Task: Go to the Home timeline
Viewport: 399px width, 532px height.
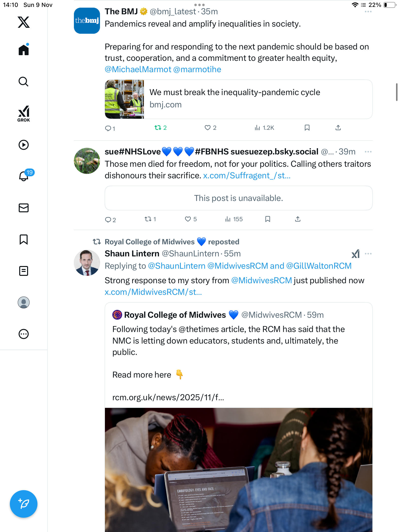Action: (24, 50)
